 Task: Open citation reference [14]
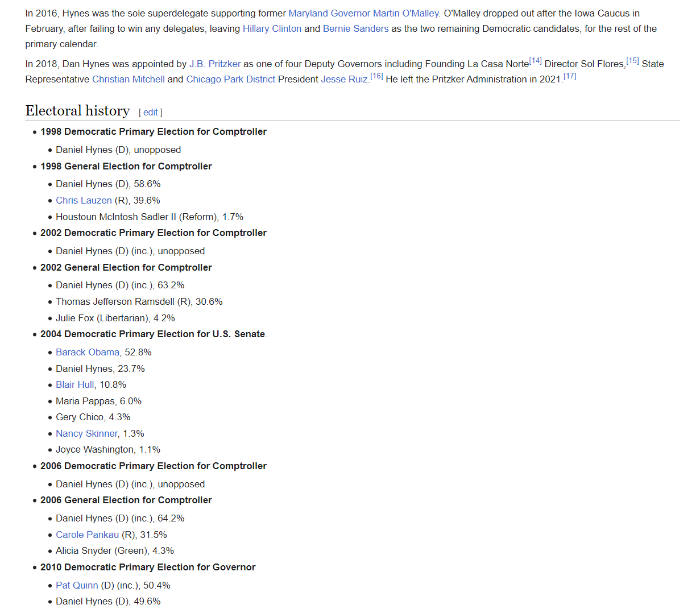[535, 61]
